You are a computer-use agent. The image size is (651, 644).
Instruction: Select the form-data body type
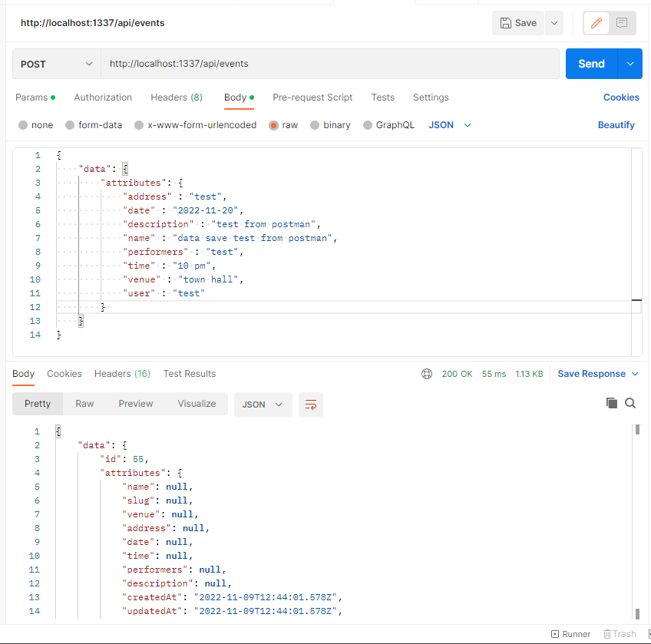[94, 125]
